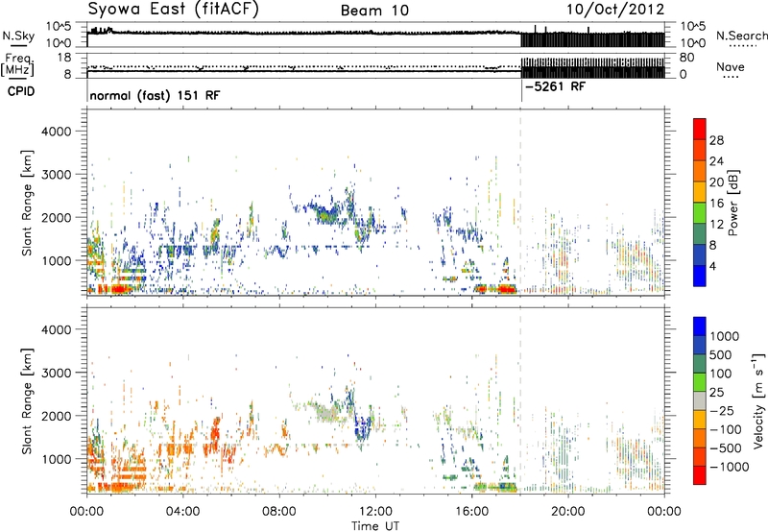768x532 pixels.
Task: Select the '-5261 RF' CPID text
Action: pos(555,86)
